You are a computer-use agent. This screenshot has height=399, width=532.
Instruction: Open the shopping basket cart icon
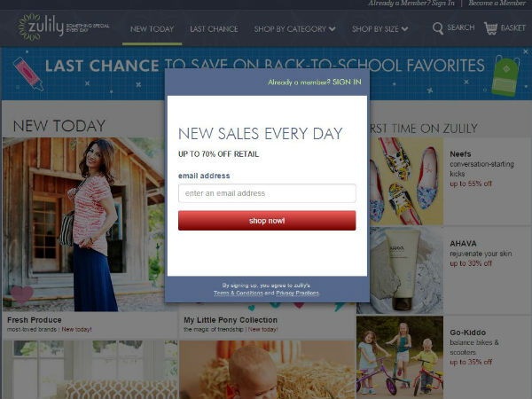[x=490, y=28]
